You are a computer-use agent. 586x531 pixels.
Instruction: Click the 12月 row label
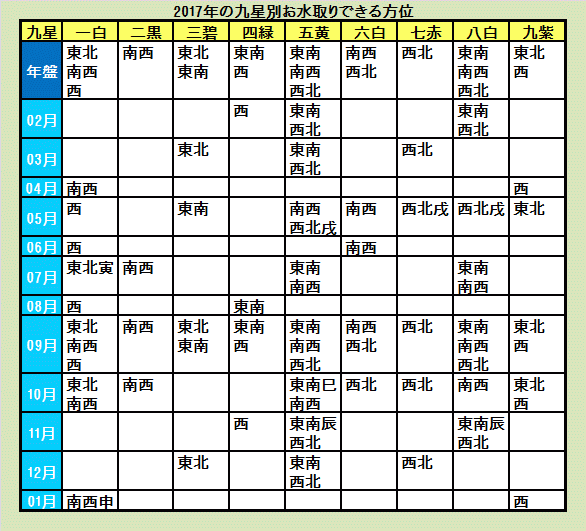tap(41, 471)
